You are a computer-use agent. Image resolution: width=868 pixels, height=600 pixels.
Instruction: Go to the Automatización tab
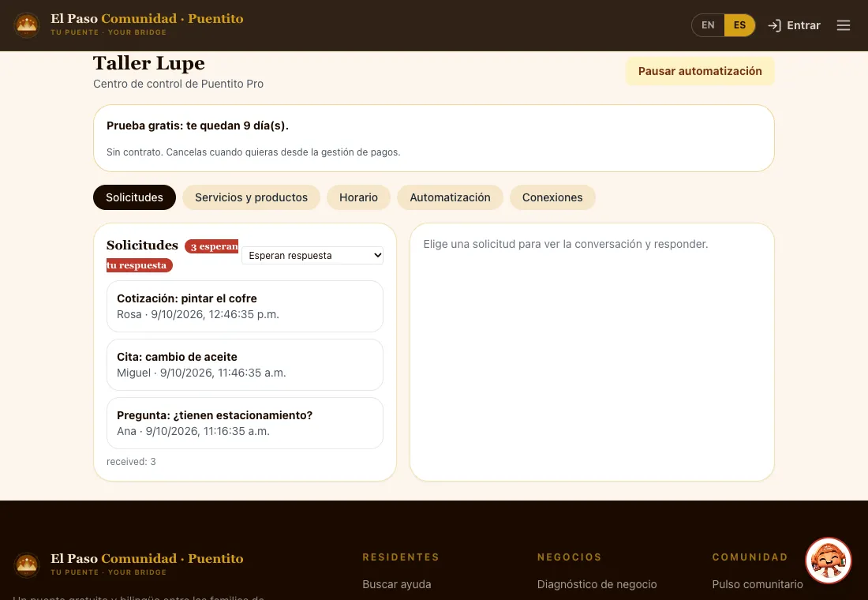450,197
